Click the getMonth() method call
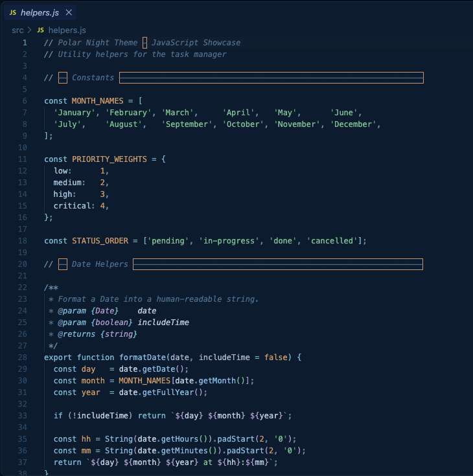This screenshot has width=473, height=476. pos(222,381)
